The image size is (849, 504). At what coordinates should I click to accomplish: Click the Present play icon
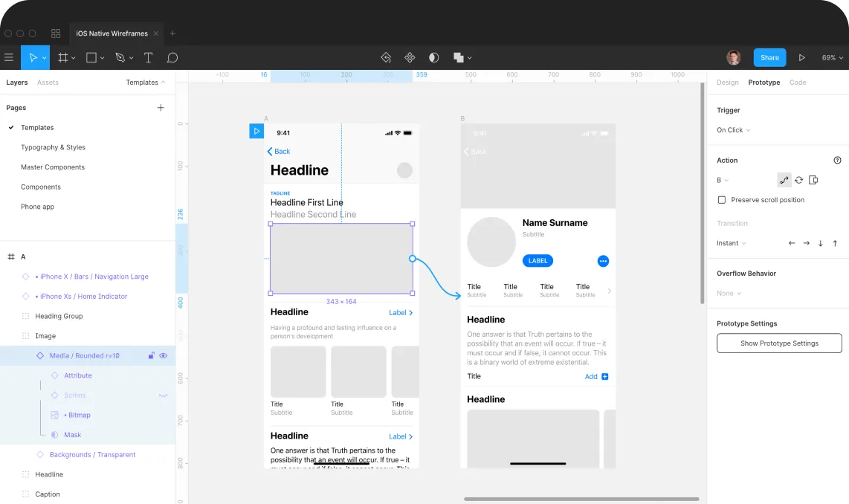[x=801, y=57]
